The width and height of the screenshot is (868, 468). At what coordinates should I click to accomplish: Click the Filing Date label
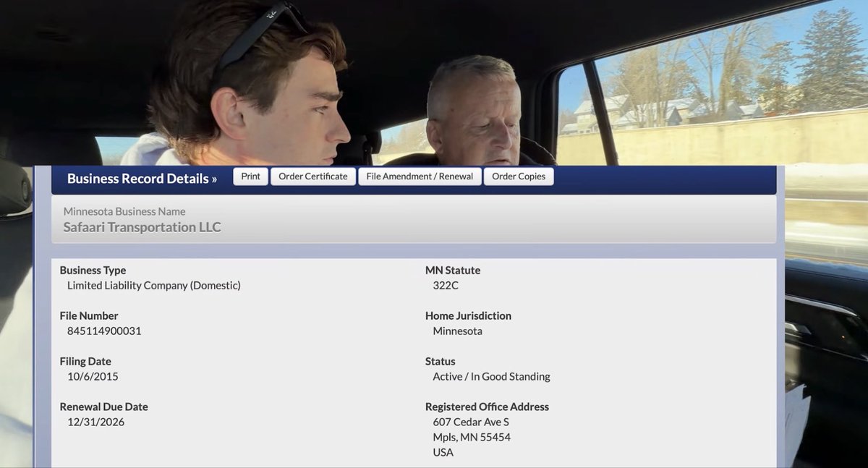pyautogui.click(x=85, y=361)
